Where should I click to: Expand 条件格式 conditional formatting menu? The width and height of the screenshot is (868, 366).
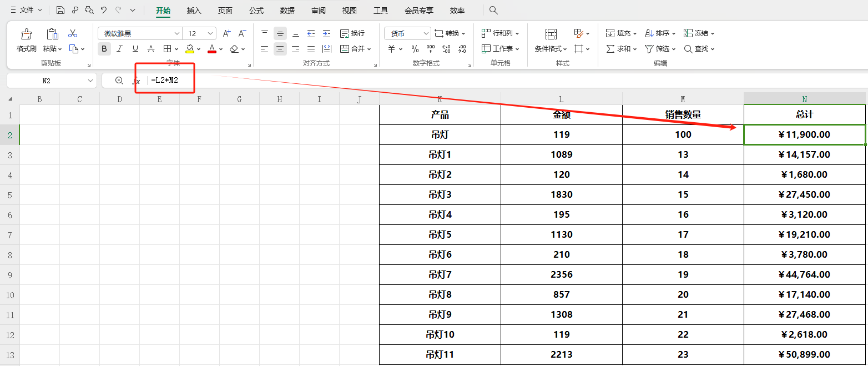551,49
